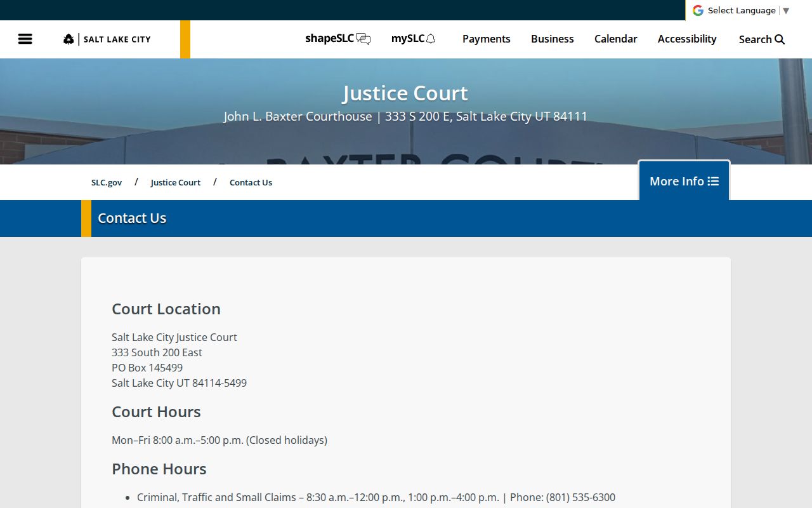Click the Google logo in language selector
Screen dimensions: 812x508
(x=698, y=10)
